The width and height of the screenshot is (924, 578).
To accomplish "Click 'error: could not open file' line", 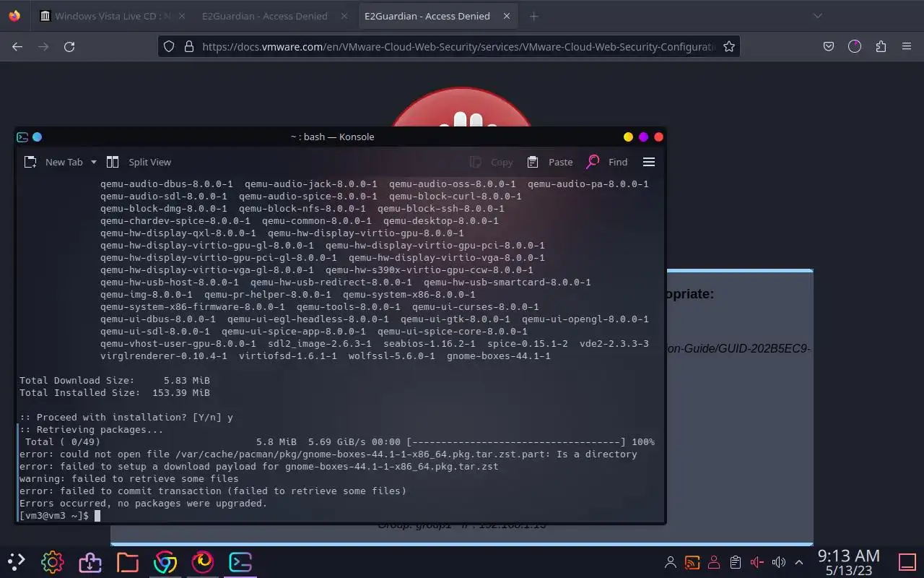I will click(x=328, y=454).
